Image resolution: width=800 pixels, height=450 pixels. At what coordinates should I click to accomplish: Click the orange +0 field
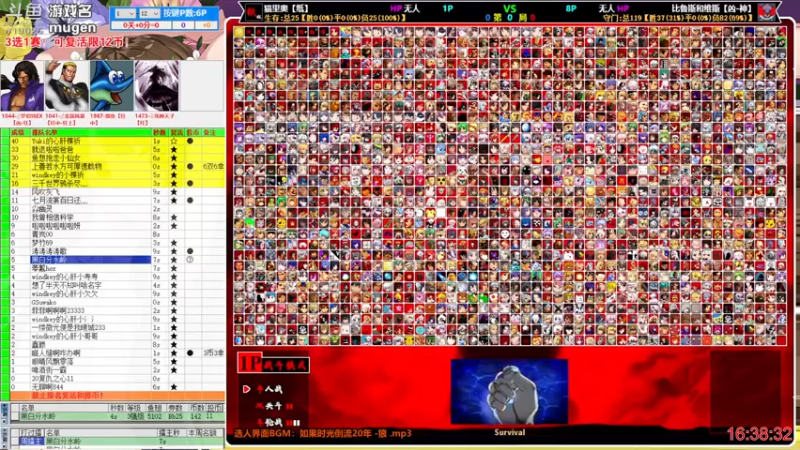pyautogui.click(x=207, y=25)
